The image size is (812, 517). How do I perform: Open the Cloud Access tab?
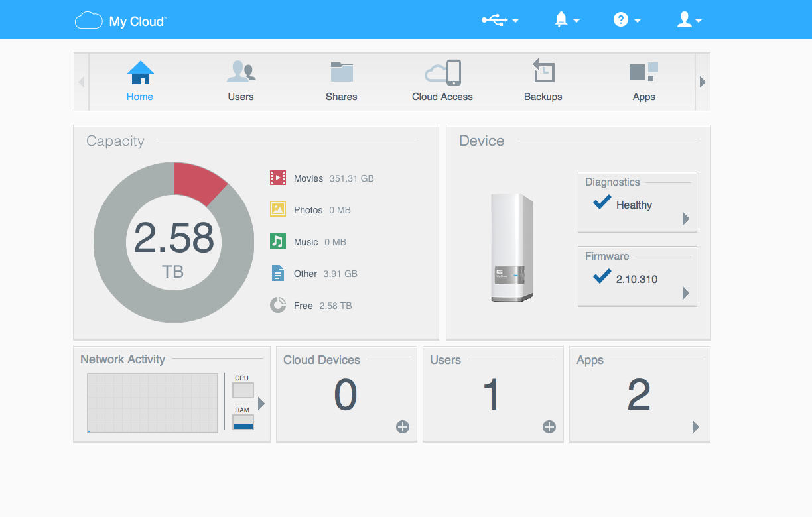(442, 82)
